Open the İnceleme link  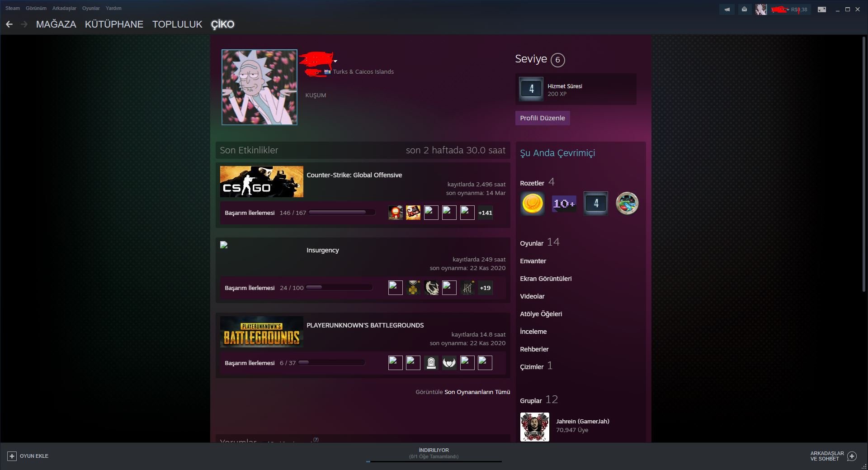point(533,332)
